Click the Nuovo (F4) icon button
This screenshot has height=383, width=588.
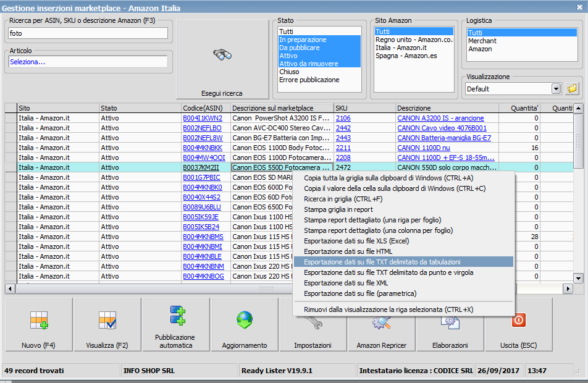coord(39,324)
